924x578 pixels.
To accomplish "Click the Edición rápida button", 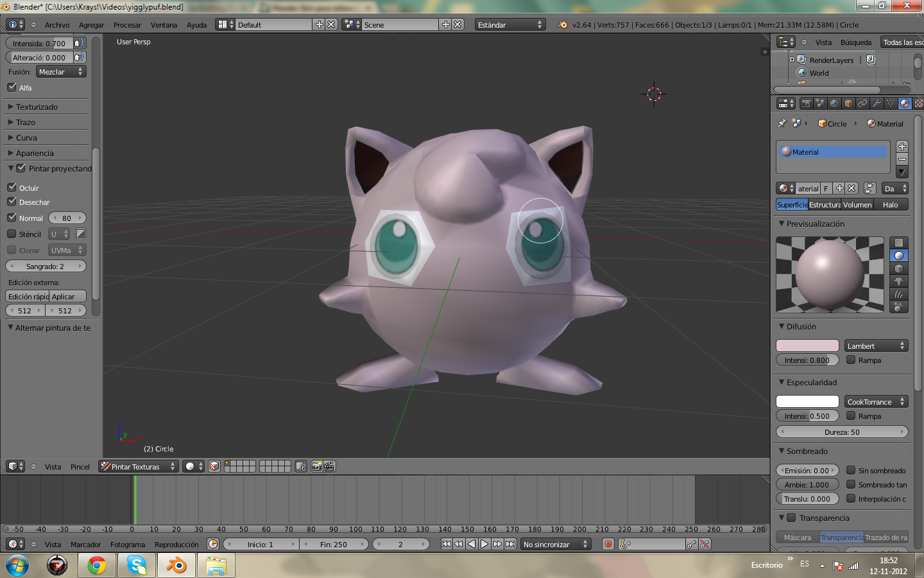I will [28, 296].
